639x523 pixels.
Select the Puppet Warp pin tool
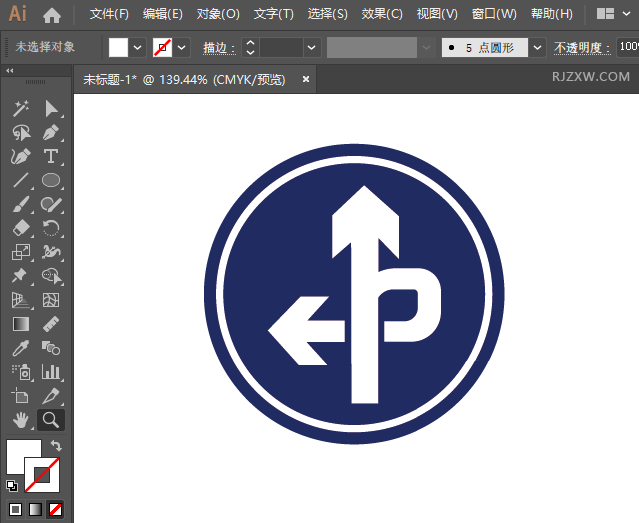point(20,276)
